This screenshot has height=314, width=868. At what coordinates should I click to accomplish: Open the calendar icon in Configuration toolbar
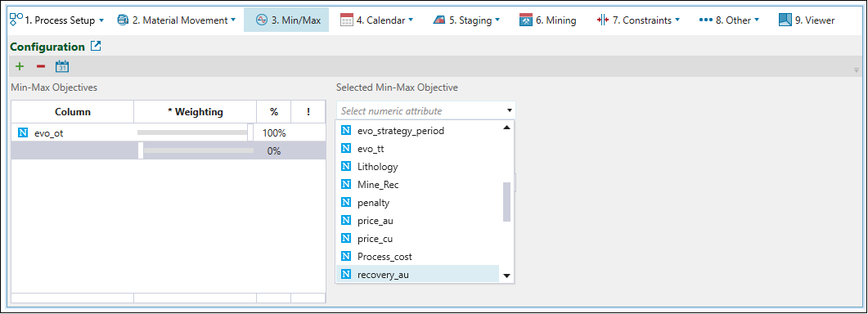[62, 67]
